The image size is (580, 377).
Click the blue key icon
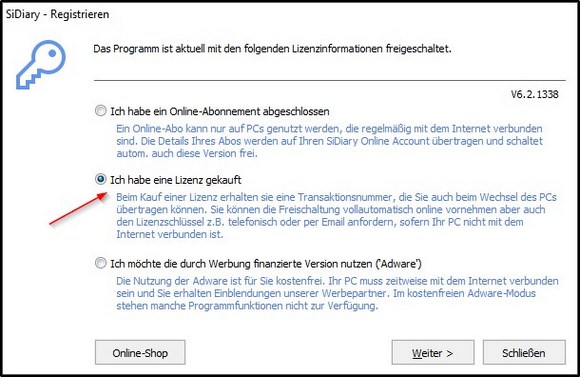click(x=41, y=65)
